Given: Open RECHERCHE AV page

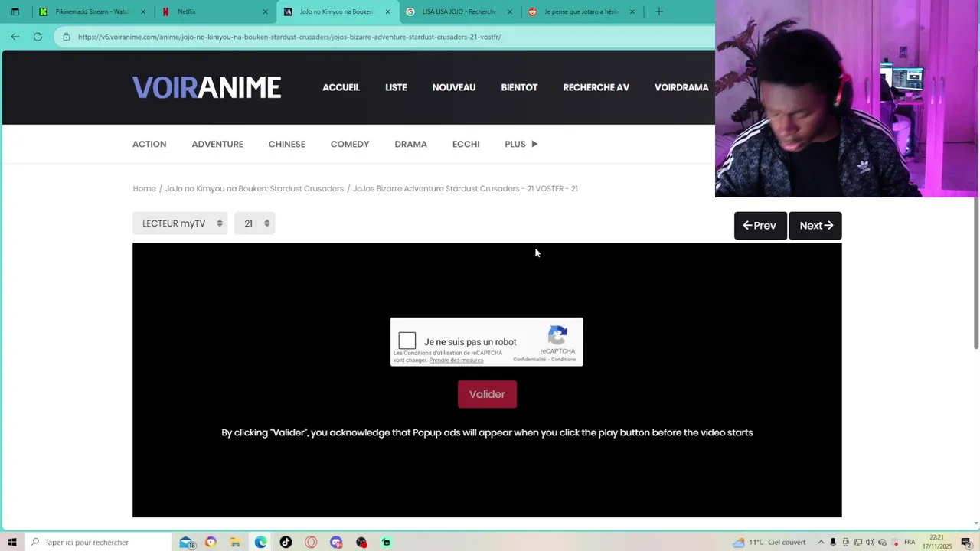Looking at the screenshot, I should pyautogui.click(x=596, y=87).
